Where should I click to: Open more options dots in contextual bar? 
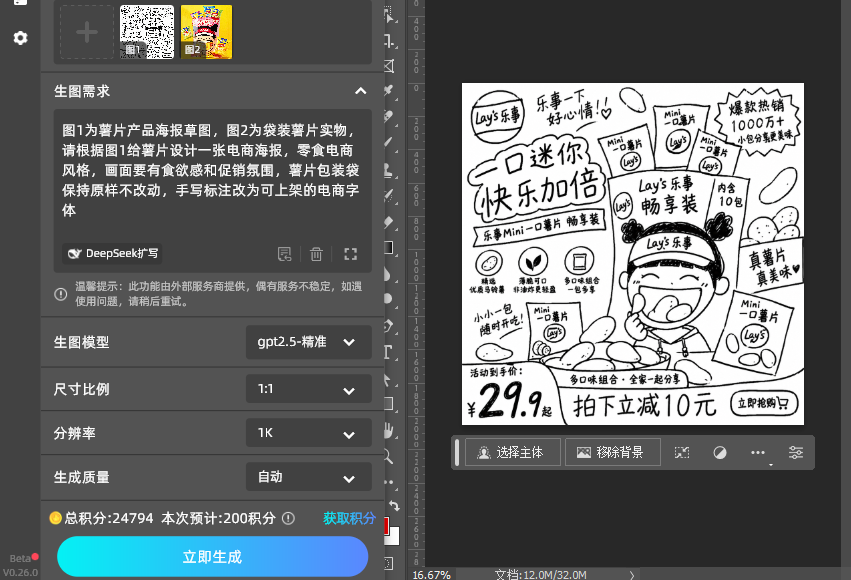click(758, 452)
